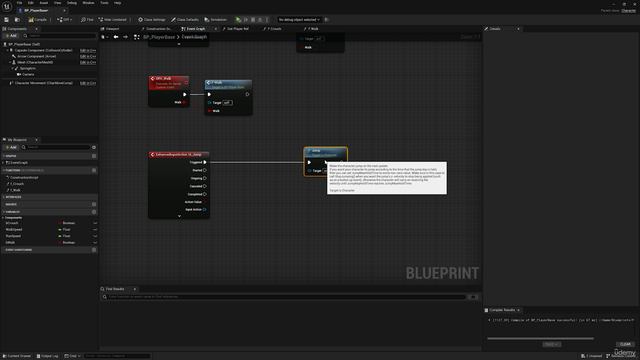The width and height of the screenshot is (640, 360).
Task: Click the RunSpeed Float type pill
Action: 65,236
